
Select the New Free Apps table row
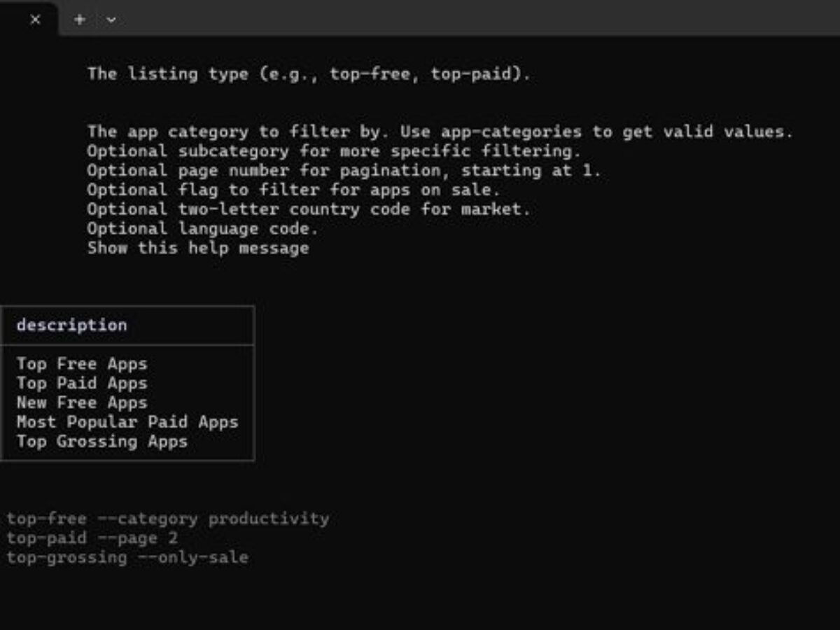point(82,402)
